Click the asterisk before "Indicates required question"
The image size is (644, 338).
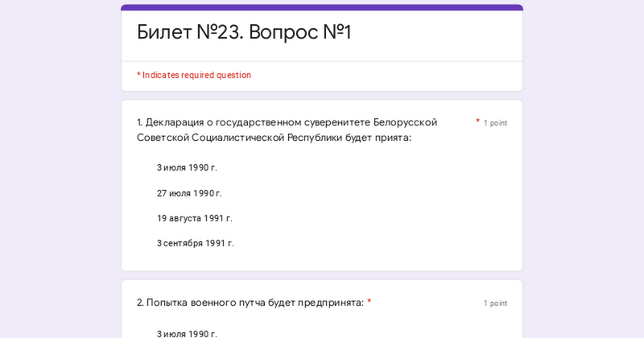tap(138, 74)
